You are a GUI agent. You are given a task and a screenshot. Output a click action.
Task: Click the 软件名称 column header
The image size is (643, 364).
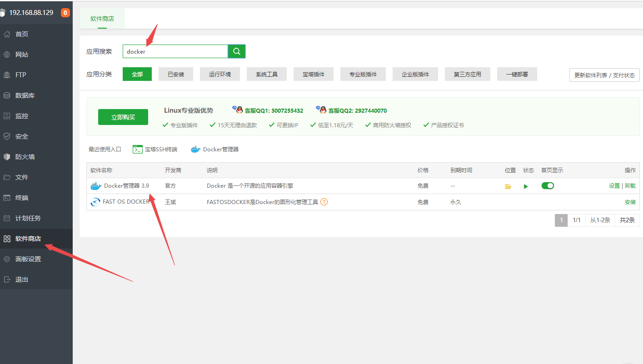click(x=101, y=170)
